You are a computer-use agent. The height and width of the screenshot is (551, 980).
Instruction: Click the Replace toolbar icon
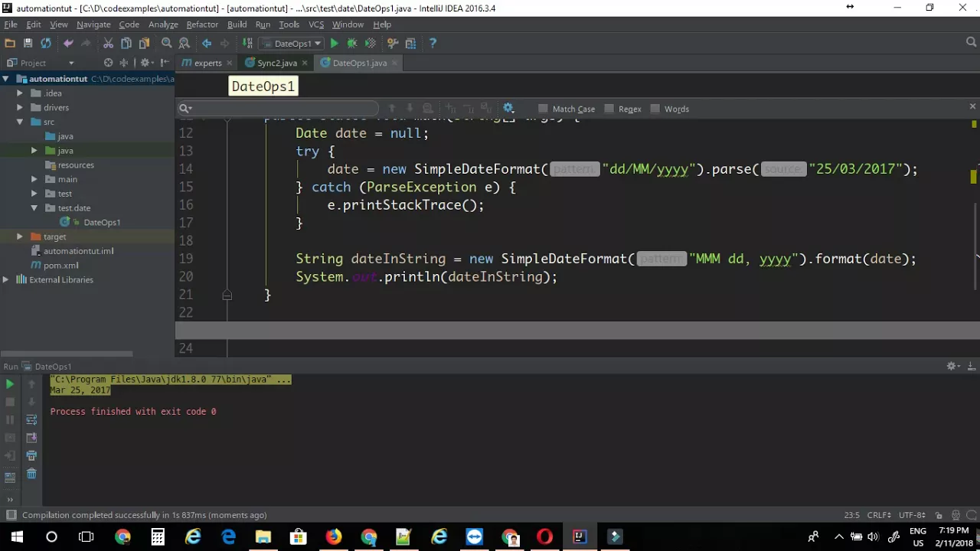click(185, 44)
